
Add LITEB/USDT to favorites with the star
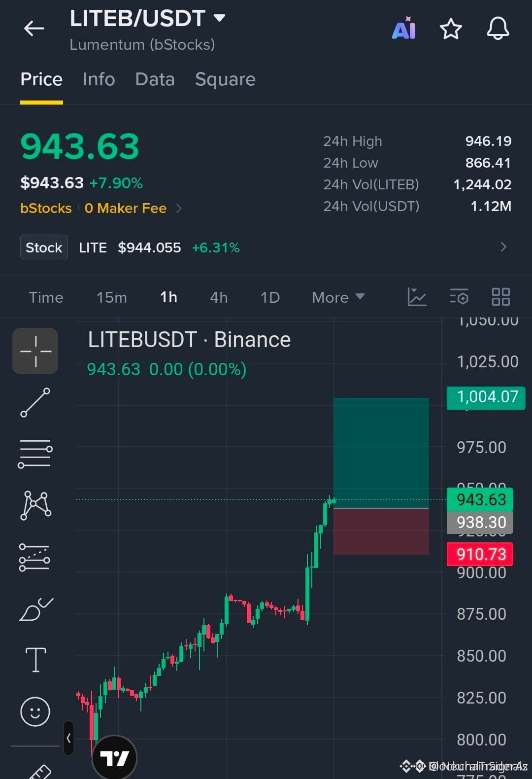[451, 29]
